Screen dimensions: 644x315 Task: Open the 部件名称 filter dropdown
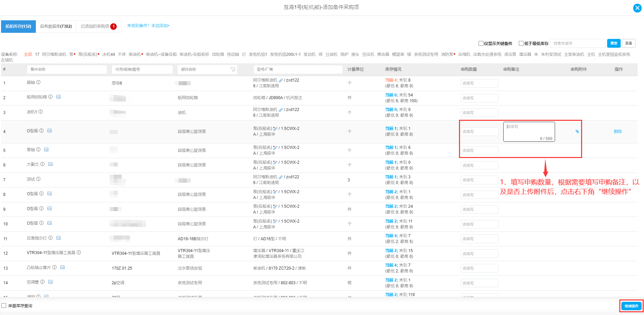(x=233, y=69)
